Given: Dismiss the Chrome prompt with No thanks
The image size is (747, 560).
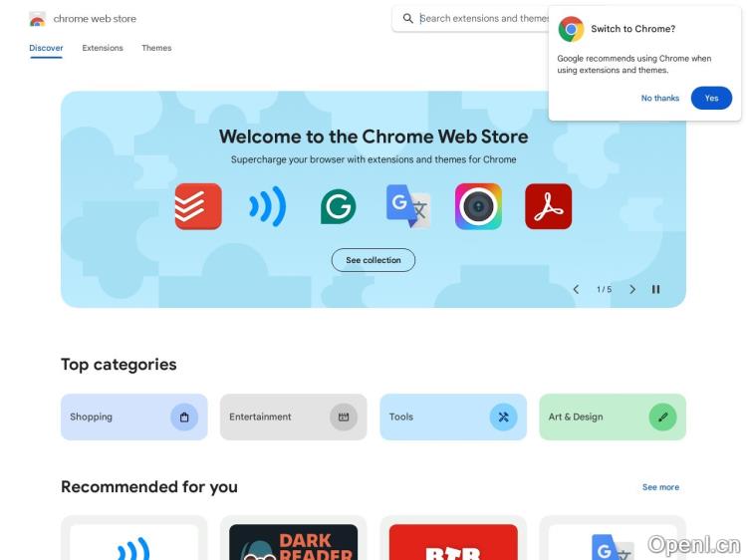Looking at the screenshot, I should (x=659, y=98).
